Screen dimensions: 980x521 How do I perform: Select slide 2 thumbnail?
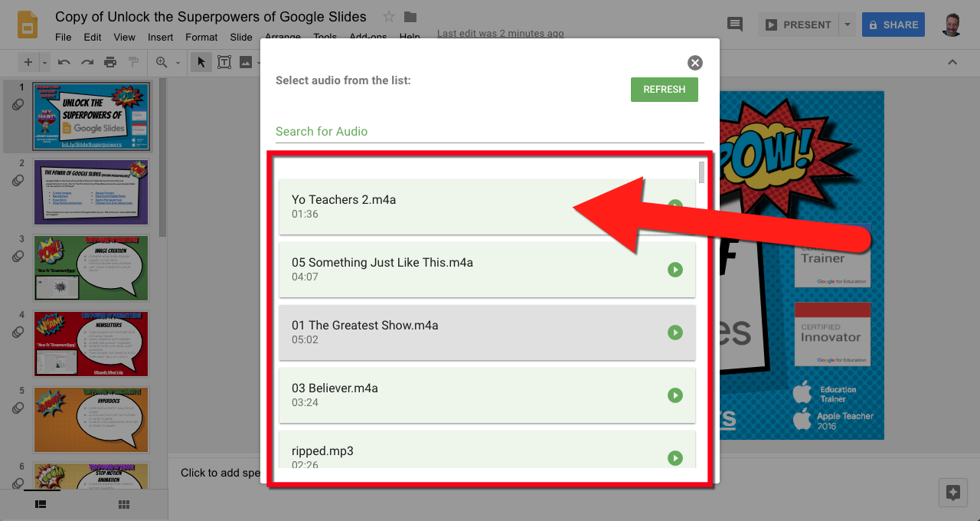coord(91,192)
